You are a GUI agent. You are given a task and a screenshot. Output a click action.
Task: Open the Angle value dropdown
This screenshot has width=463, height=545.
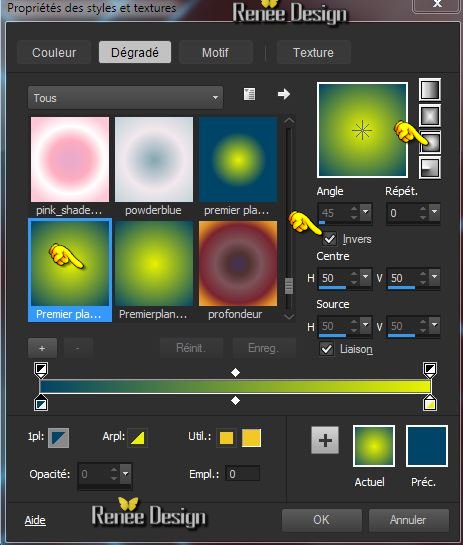[365, 212]
